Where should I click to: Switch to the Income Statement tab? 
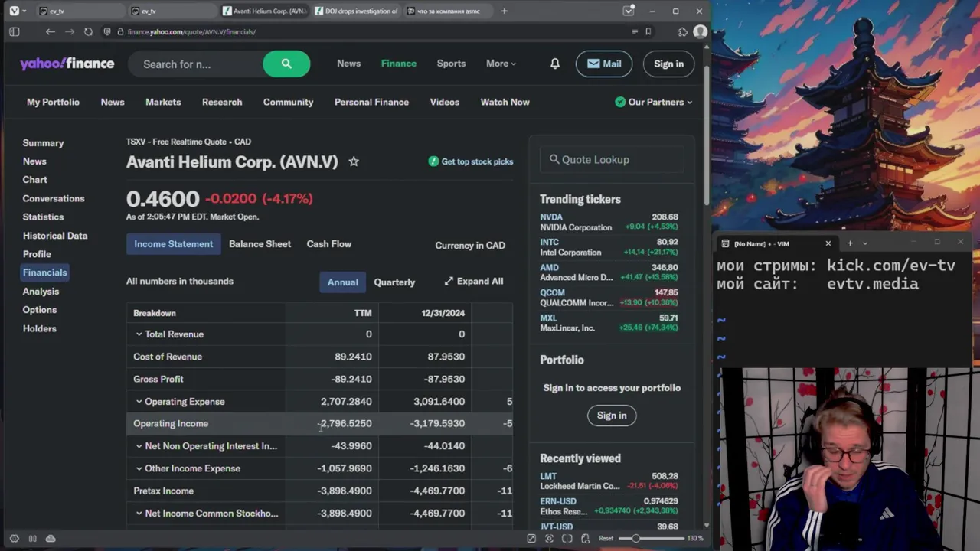(174, 244)
